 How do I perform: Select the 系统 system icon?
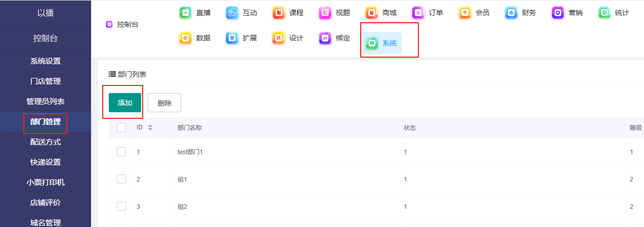(372, 43)
